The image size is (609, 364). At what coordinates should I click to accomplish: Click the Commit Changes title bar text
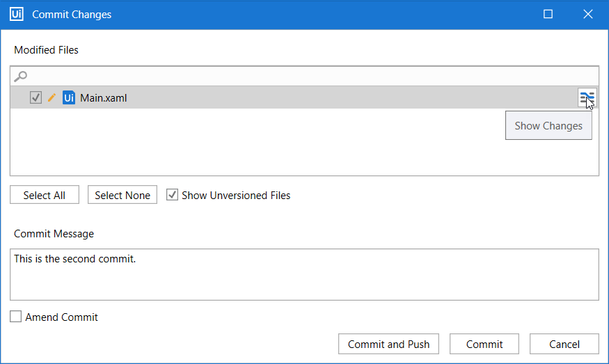click(x=72, y=15)
